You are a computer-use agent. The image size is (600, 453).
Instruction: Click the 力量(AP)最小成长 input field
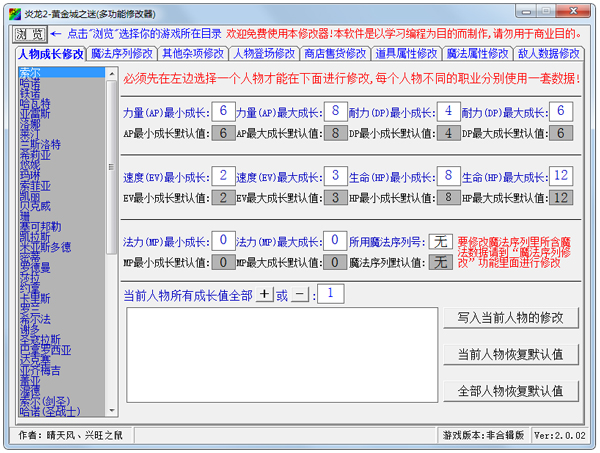[x=222, y=110]
